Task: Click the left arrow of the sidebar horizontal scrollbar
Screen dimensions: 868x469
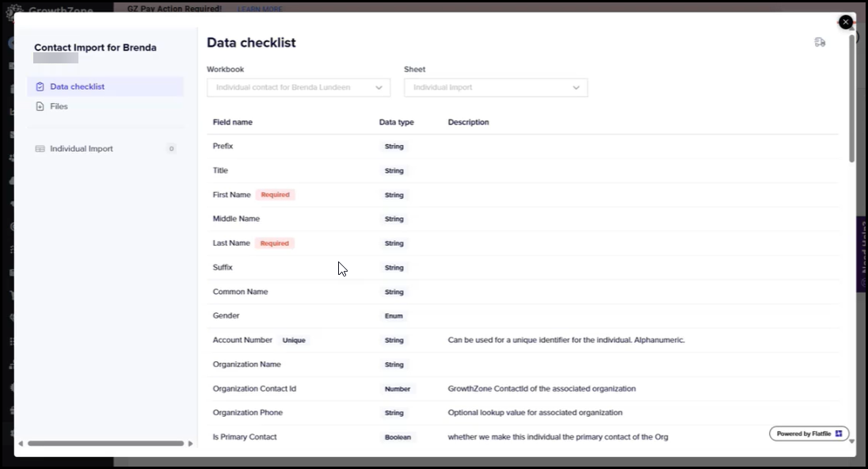Action: tap(21, 444)
